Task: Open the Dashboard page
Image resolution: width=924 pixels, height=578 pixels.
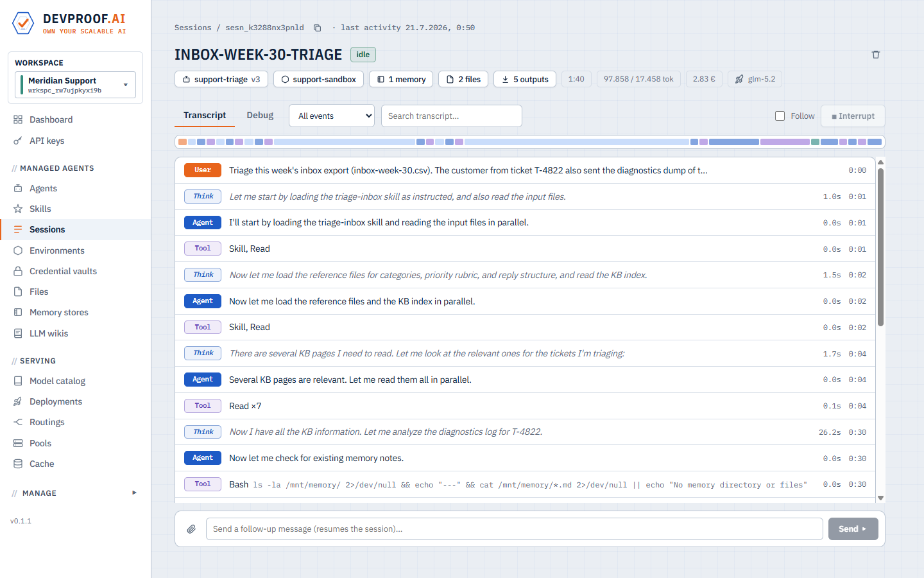Action: point(76,119)
